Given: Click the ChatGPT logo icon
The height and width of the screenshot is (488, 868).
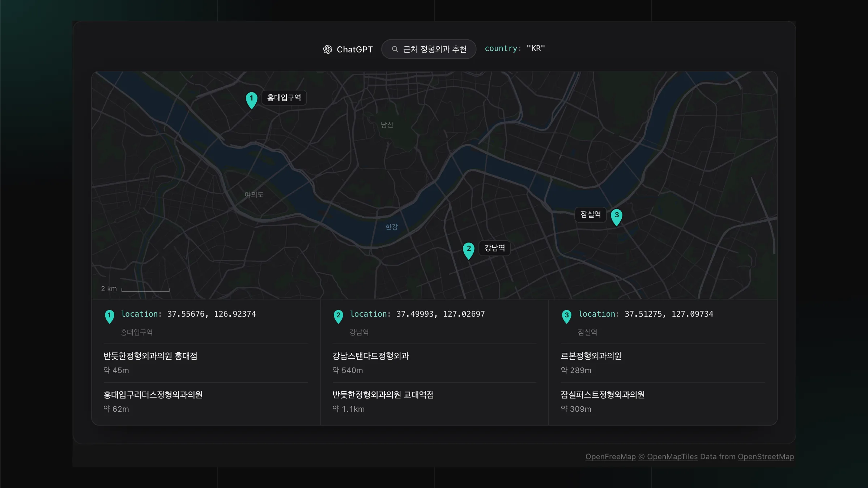Looking at the screenshot, I should click(x=327, y=50).
